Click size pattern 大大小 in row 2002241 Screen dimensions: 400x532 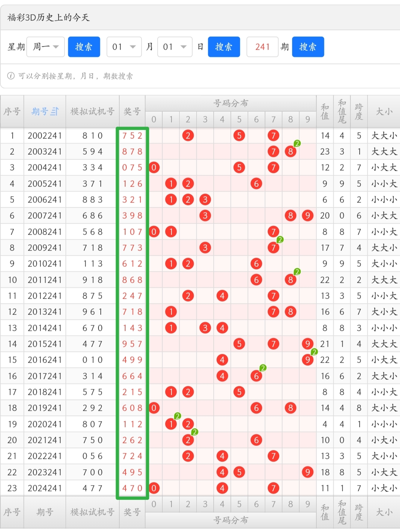click(x=384, y=136)
